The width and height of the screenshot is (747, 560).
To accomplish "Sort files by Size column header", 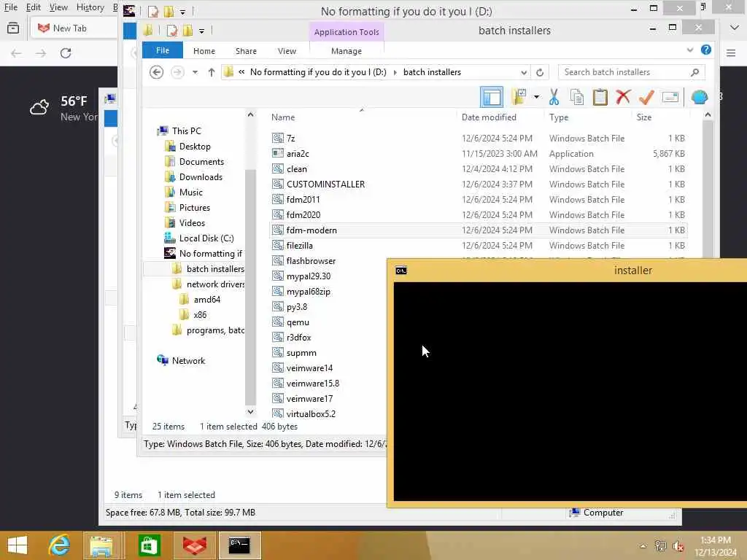I will pyautogui.click(x=643, y=117).
